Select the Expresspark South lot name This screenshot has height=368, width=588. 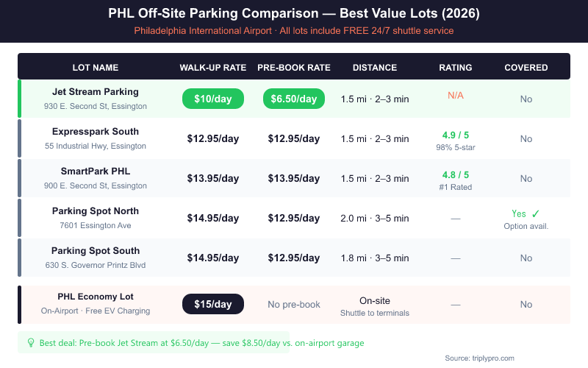pos(96,132)
